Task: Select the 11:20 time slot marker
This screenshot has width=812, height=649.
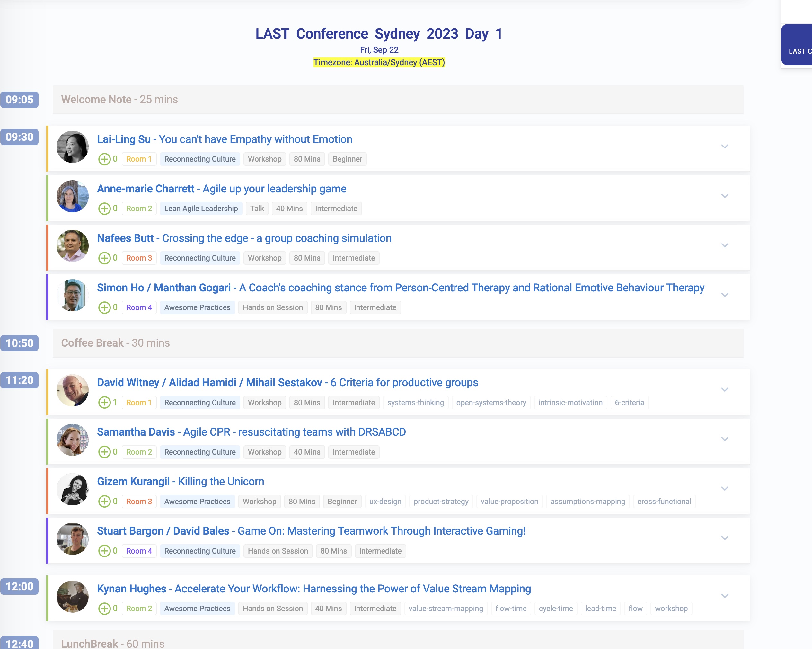Action: pos(19,380)
